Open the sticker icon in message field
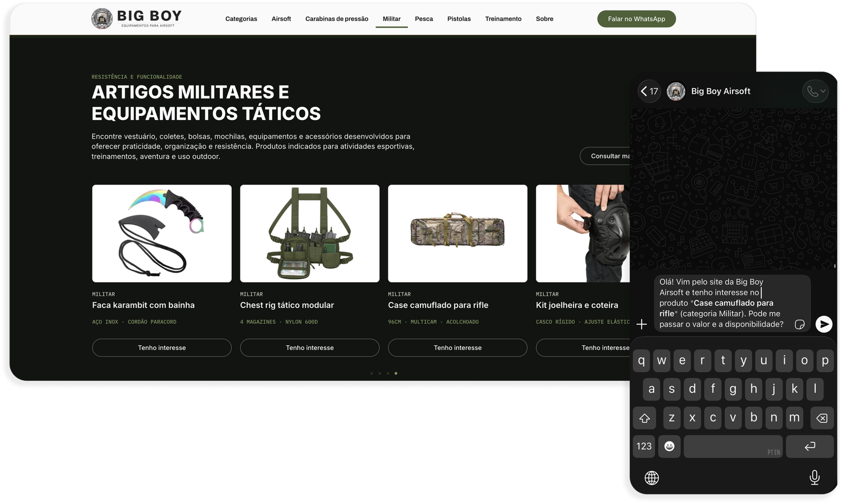This screenshot has height=504, width=842. tap(799, 325)
